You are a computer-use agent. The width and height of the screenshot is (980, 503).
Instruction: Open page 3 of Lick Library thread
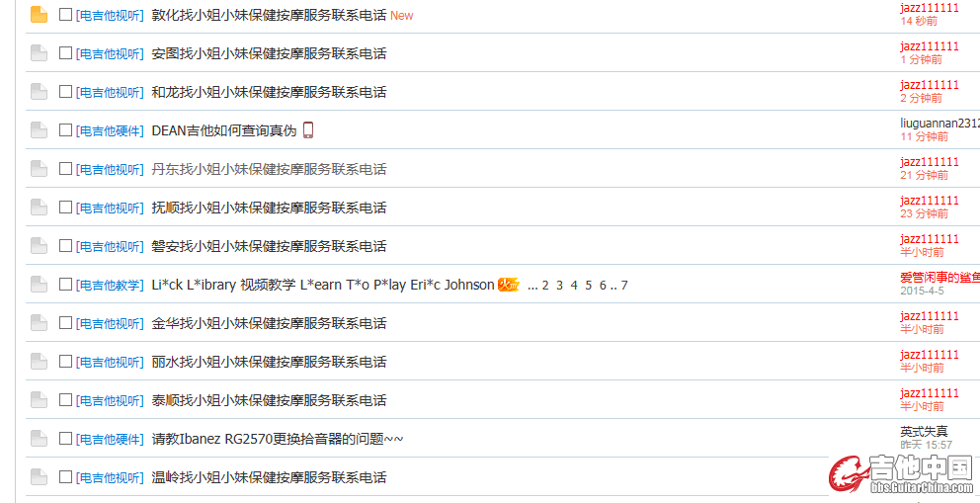coord(559,286)
